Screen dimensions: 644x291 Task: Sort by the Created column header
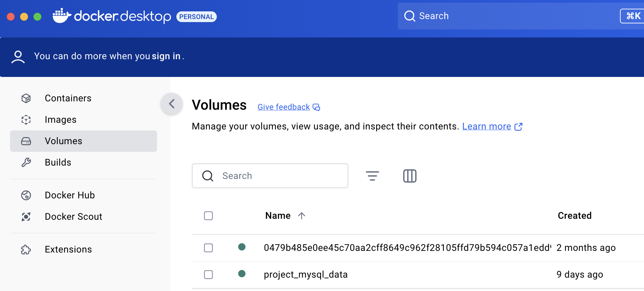tap(575, 216)
